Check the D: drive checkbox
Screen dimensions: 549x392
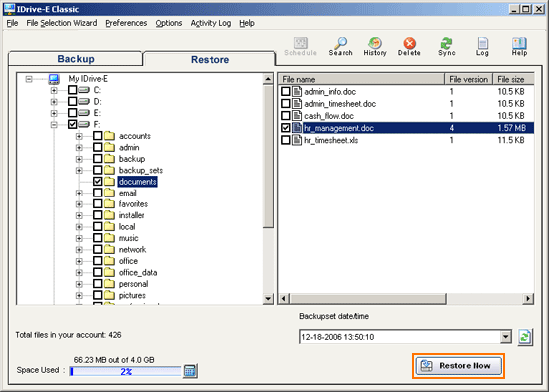pyautogui.click(x=73, y=102)
